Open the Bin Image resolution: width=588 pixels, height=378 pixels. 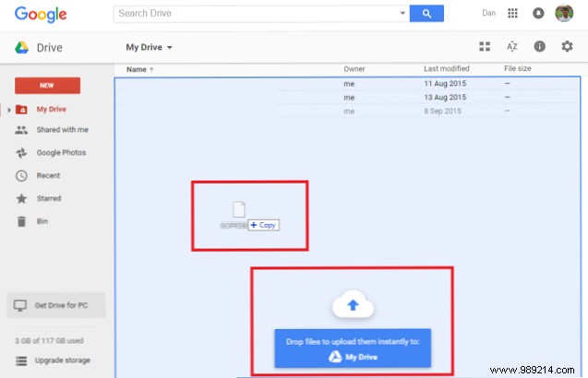[42, 221]
